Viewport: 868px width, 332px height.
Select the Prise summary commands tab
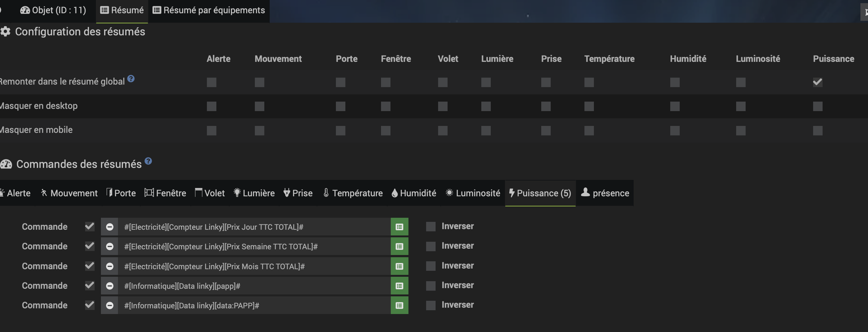(x=298, y=193)
